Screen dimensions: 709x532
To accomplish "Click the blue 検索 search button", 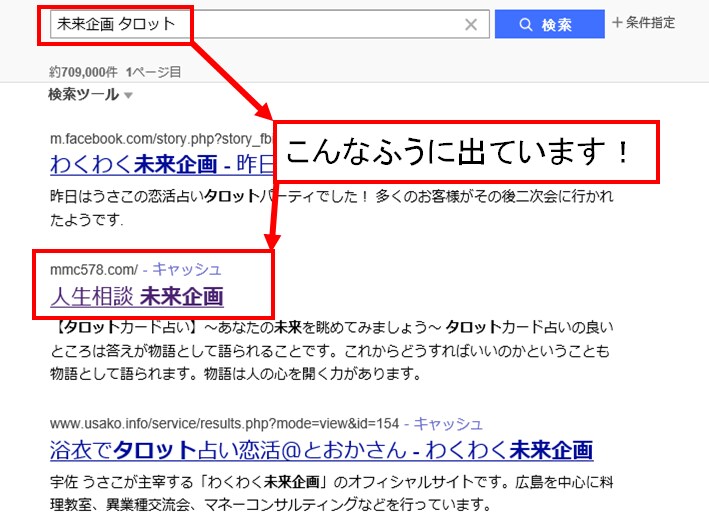I will (549, 24).
